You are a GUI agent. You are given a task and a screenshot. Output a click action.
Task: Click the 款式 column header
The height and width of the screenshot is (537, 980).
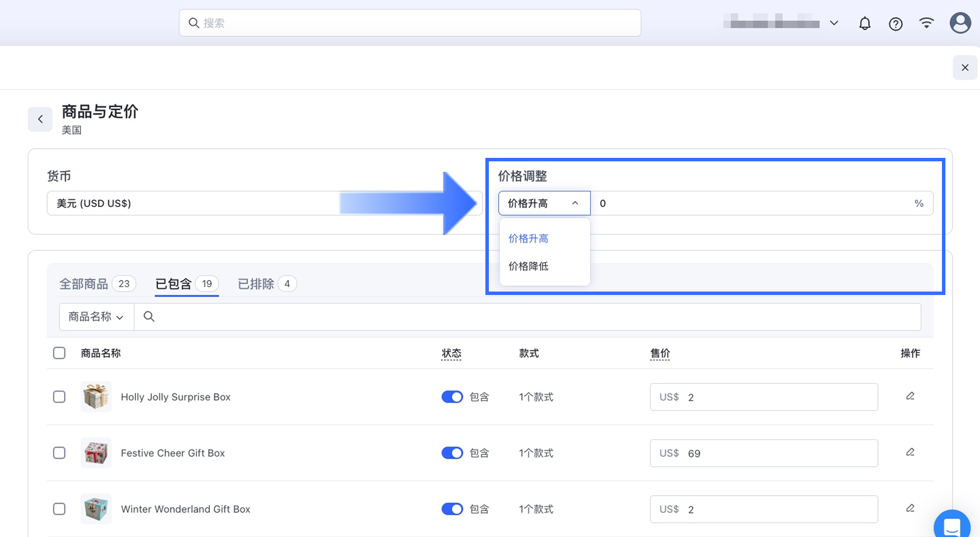(529, 353)
